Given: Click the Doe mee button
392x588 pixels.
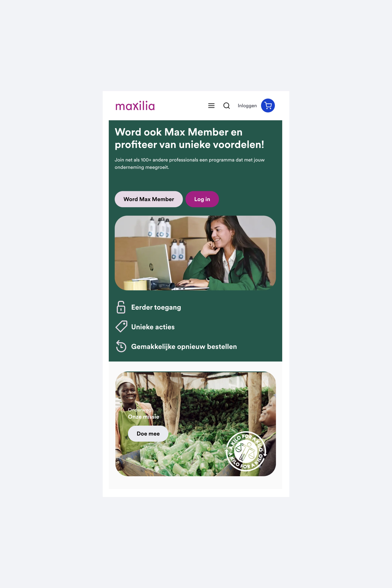Looking at the screenshot, I should pos(148,433).
